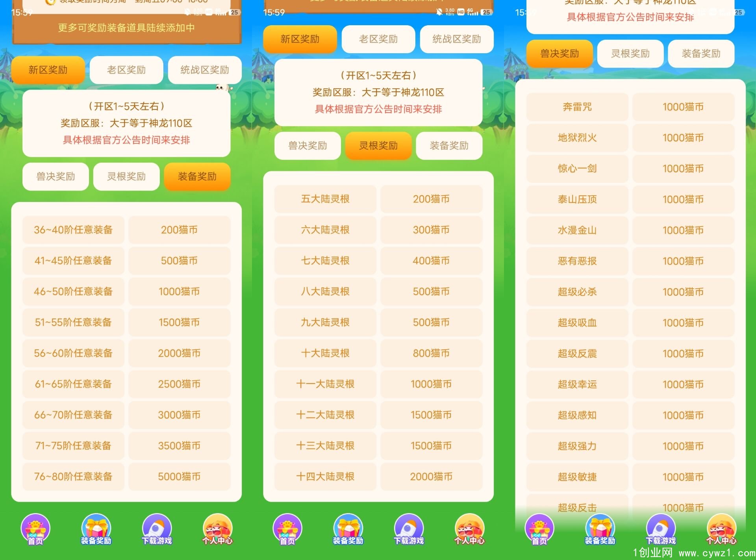Tap the 五大陆灵根 cell
The width and height of the screenshot is (756, 560).
(325, 199)
